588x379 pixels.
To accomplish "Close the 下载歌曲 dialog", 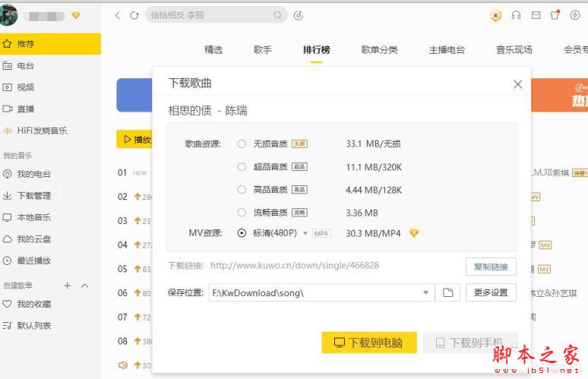I will tap(518, 84).
